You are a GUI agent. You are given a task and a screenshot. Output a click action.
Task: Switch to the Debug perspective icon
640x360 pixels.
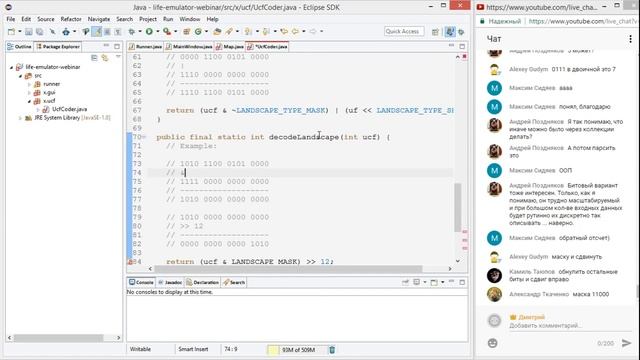pyautogui.click(x=461, y=31)
